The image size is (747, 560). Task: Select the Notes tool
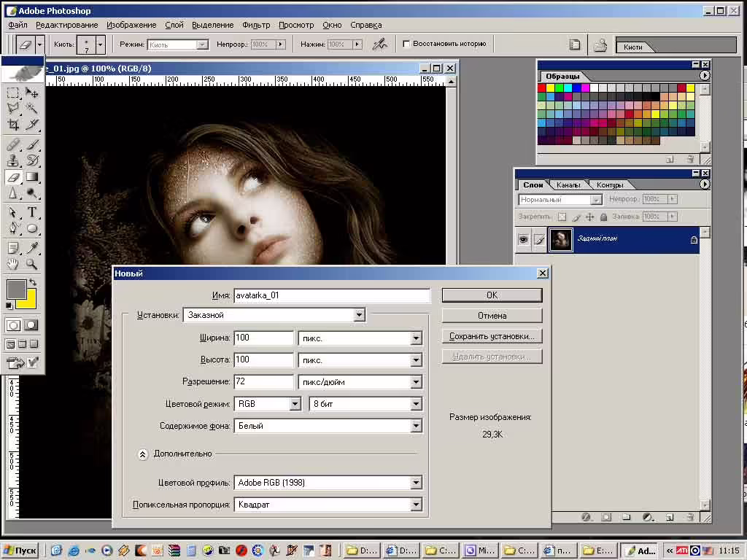pyautogui.click(x=13, y=248)
